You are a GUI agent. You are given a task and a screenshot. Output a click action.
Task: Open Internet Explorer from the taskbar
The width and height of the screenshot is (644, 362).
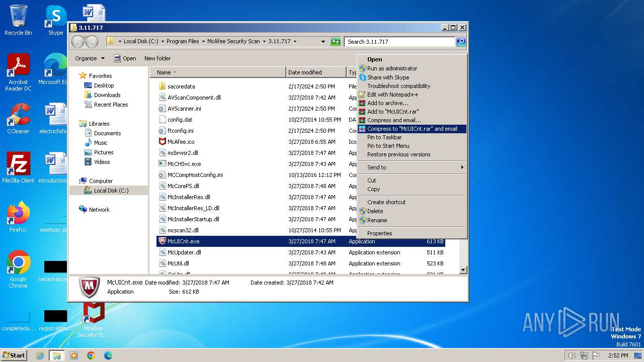pyautogui.click(x=40, y=355)
